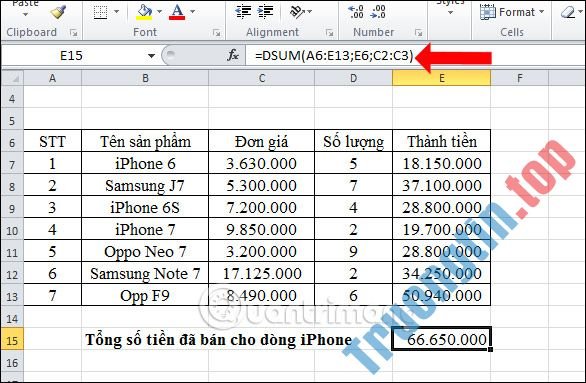Select column D header
Screen dimensions: 586x383
[x=354, y=78]
